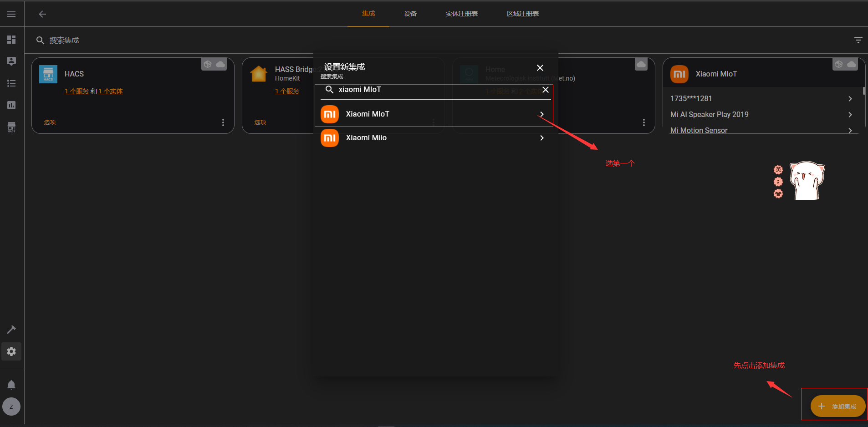868x427 pixels.
Task: Clear the dialog search text
Action: tap(546, 90)
